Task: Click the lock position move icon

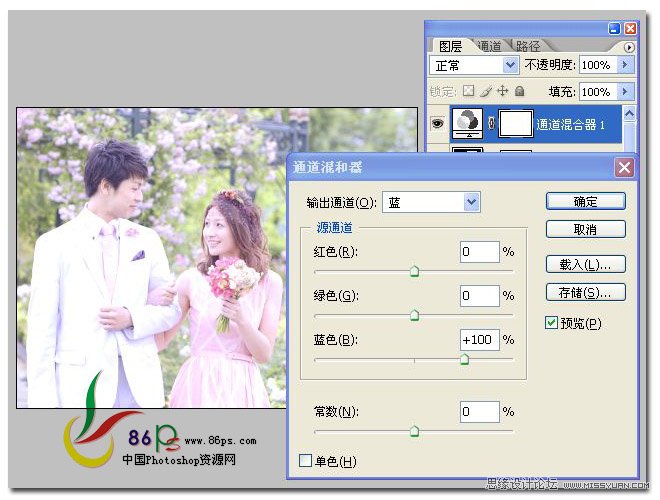Action: [x=503, y=90]
